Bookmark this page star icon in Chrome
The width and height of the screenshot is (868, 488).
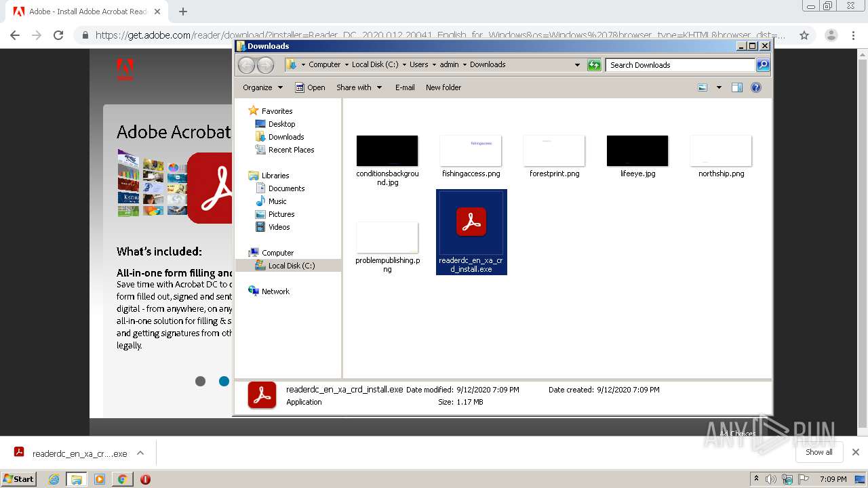[804, 35]
